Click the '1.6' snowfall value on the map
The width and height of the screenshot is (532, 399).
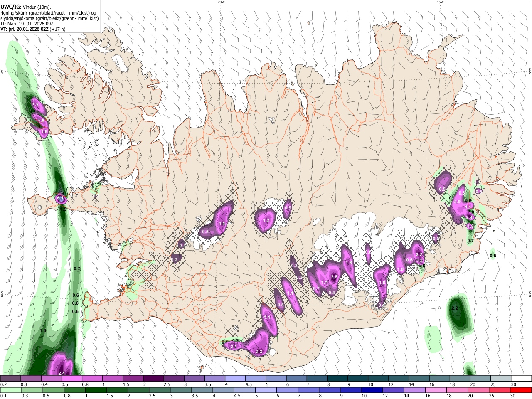pyautogui.click(x=382, y=283)
